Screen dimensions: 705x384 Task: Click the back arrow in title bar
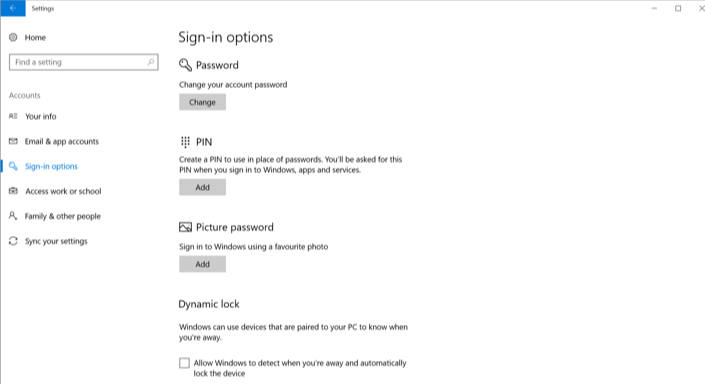tap(13, 8)
